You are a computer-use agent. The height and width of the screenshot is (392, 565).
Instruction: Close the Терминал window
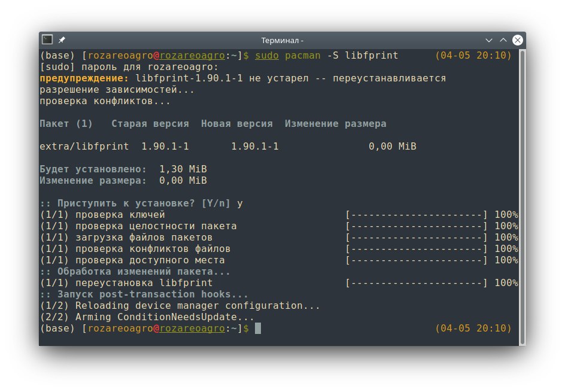(x=518, y=40)
